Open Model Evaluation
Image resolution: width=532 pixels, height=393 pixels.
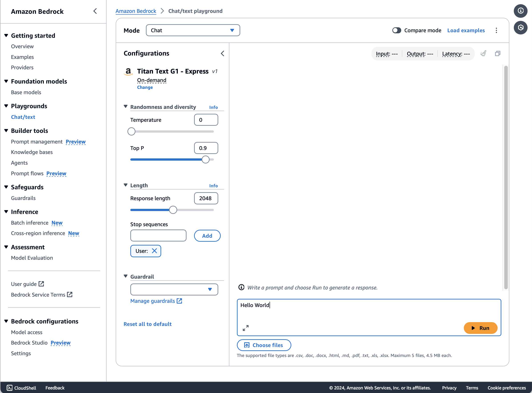click(32, 258)
